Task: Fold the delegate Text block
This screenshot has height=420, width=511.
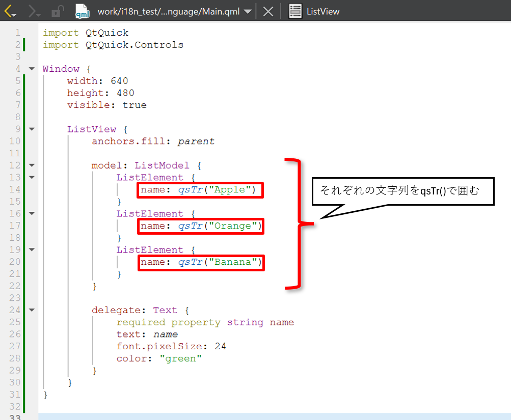Action: pos(32,310)
